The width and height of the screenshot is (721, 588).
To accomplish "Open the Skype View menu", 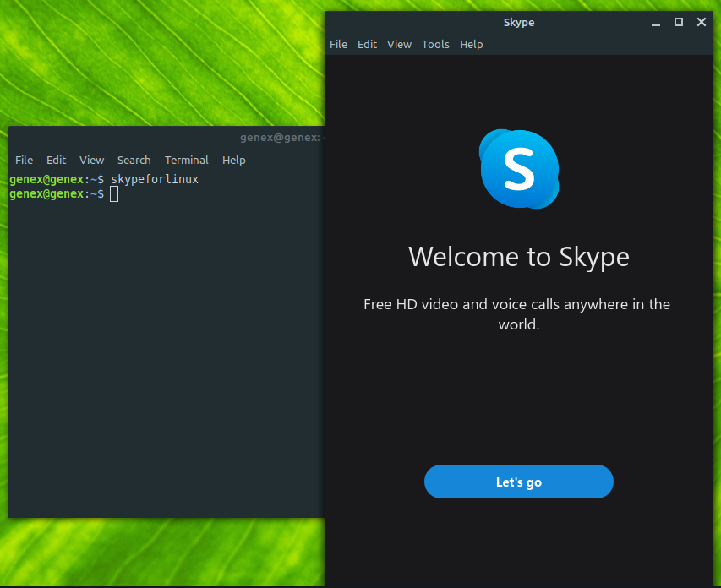I will point(399,45).
